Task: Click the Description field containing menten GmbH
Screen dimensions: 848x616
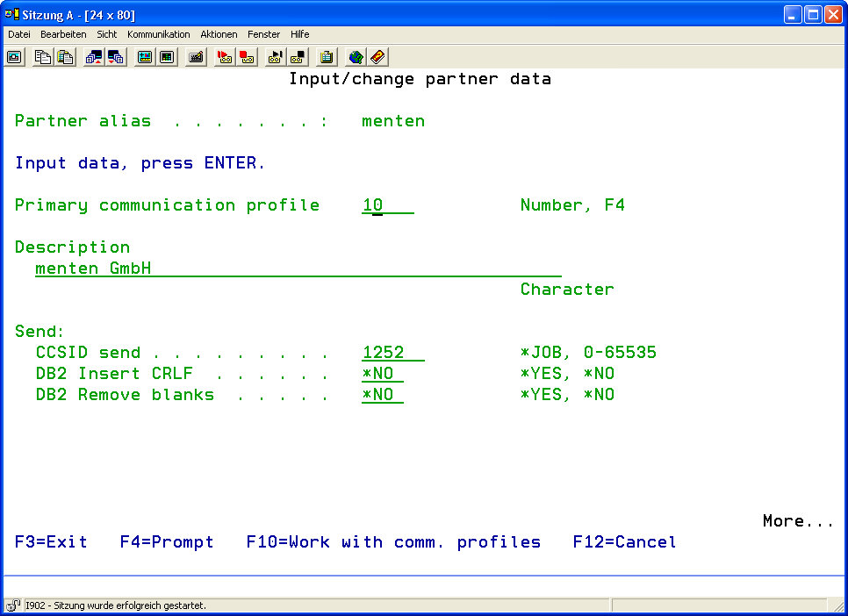Action: (x=298, y=269)
